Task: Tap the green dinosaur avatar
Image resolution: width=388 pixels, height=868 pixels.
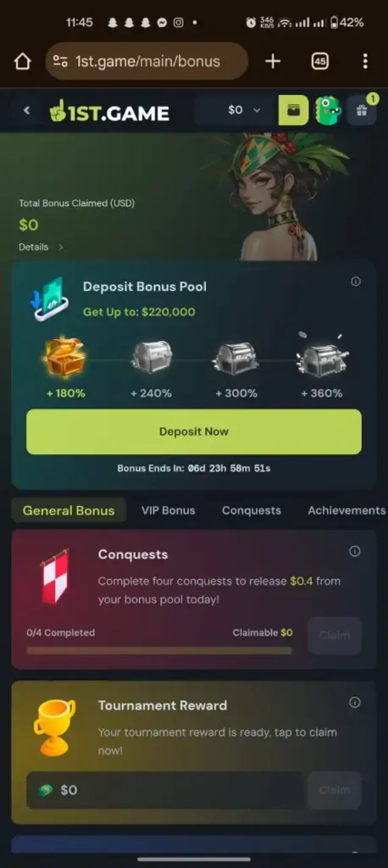Action: coord(328,110)
